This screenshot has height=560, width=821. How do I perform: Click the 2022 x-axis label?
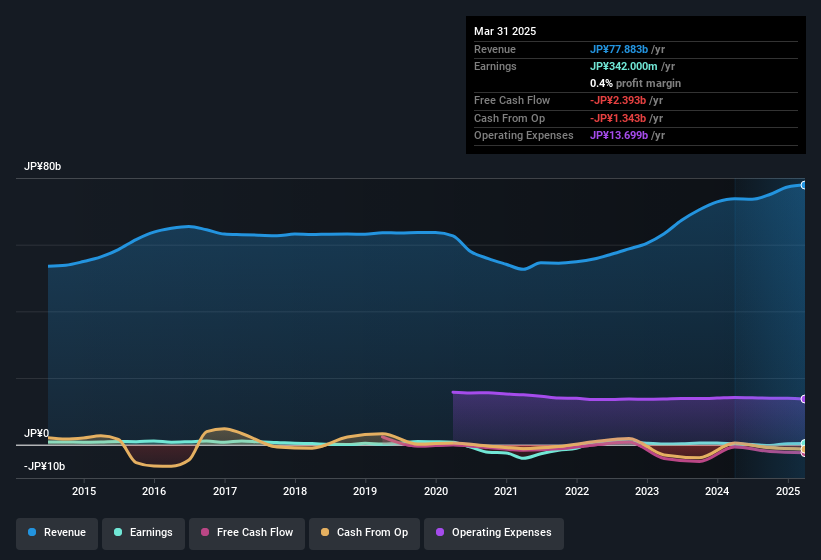click(576, 491)
